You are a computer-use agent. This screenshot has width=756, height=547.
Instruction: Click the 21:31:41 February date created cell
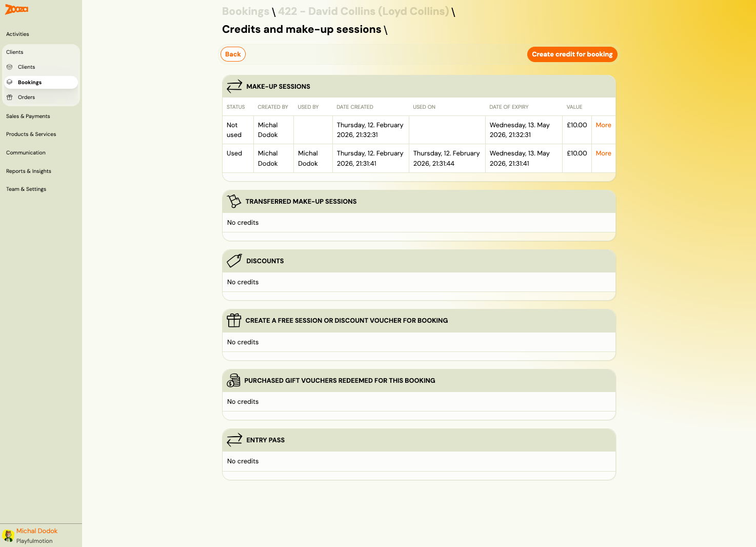(x=370, y=158)
